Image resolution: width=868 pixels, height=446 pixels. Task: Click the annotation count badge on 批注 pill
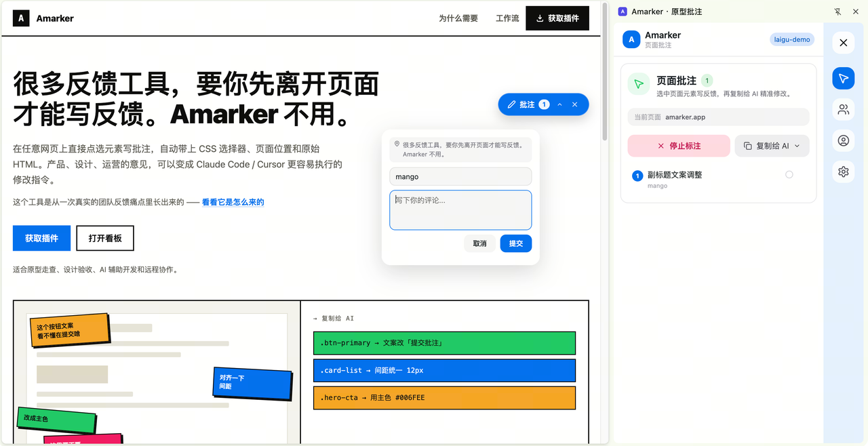click(544, 104)
